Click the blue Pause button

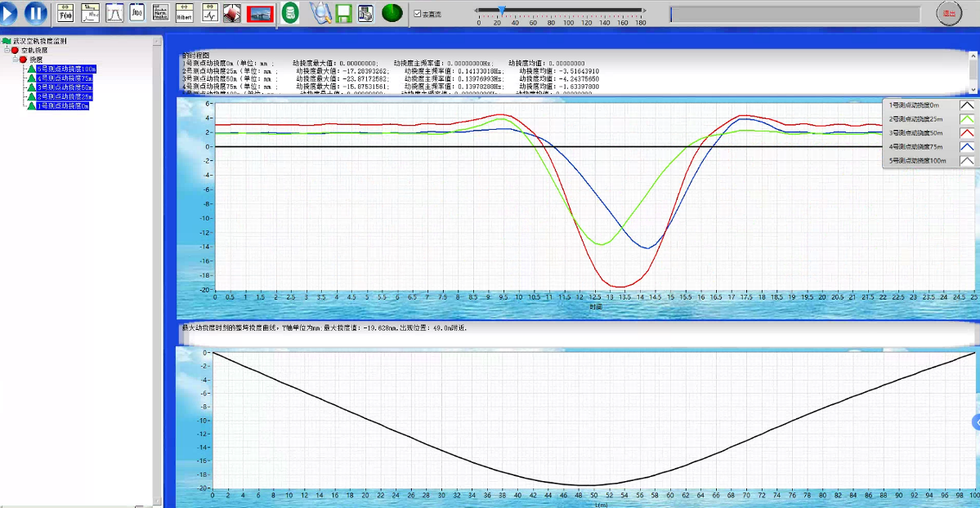(36, 13)
